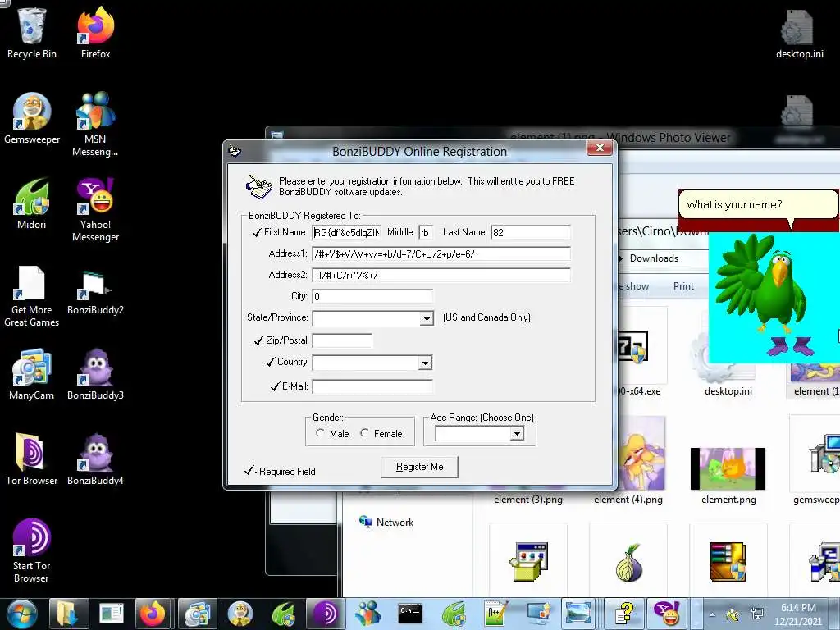
Task: Select the element (3).png file
Action: click(528, 500)
